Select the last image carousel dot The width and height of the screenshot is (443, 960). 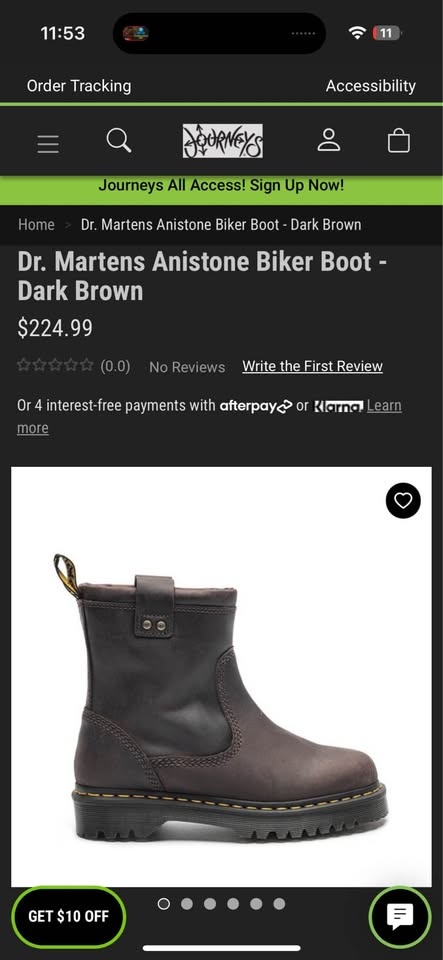[279, 904]
